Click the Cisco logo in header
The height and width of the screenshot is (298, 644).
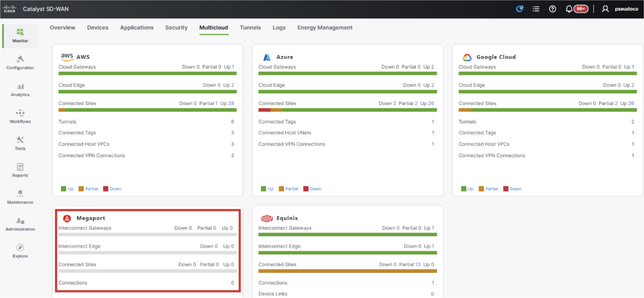(x=9, y=9)
